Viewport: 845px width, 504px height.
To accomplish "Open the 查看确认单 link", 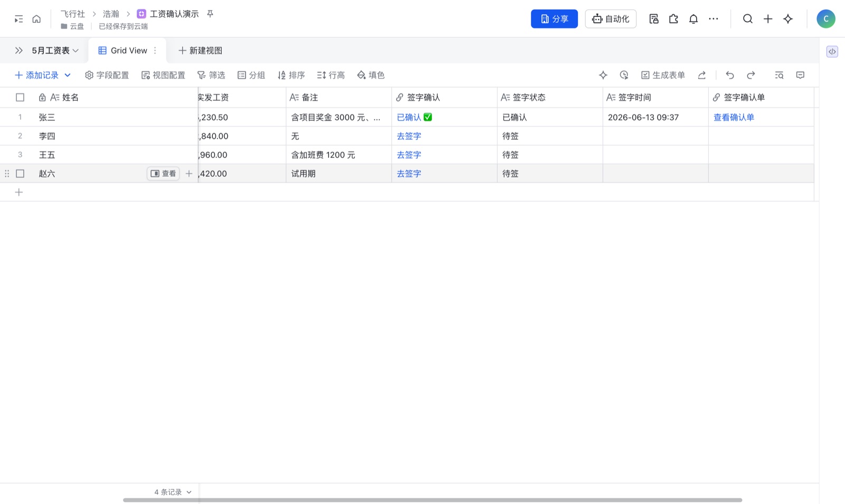I will [734, 117].
